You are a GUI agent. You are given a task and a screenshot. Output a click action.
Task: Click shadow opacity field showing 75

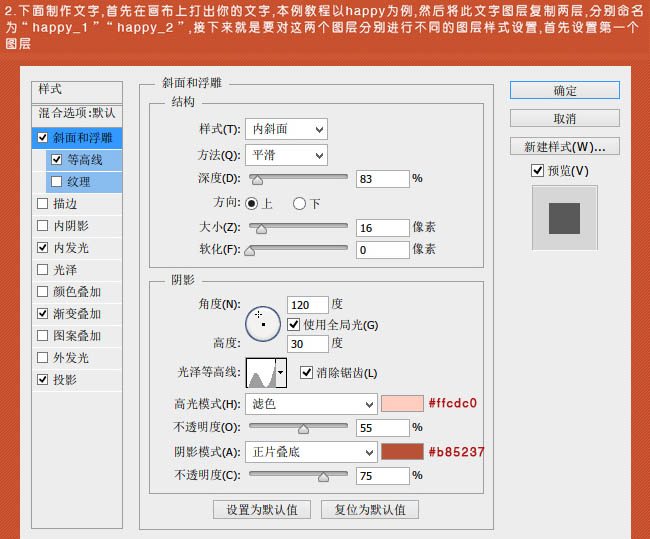(x=383, y=476)
